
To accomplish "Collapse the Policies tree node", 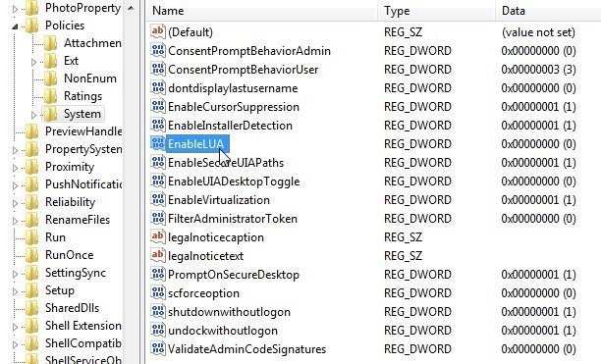I will tap(15, 26).
